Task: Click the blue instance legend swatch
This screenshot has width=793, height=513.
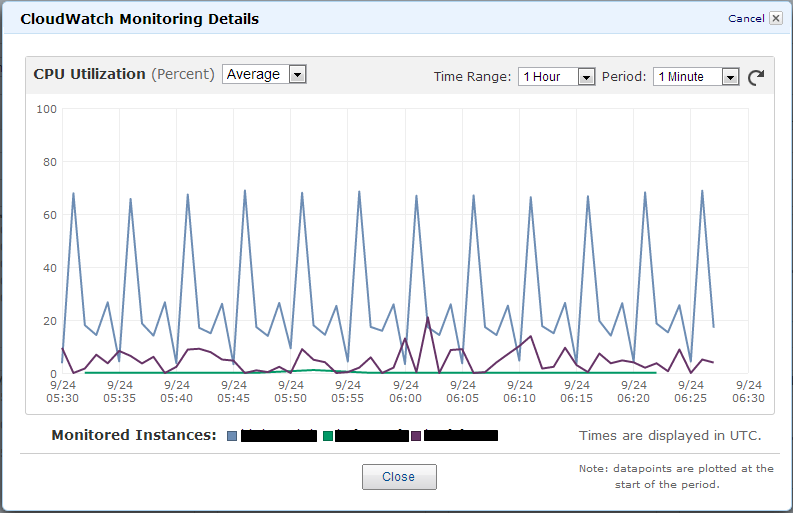Action: [232, 436]
